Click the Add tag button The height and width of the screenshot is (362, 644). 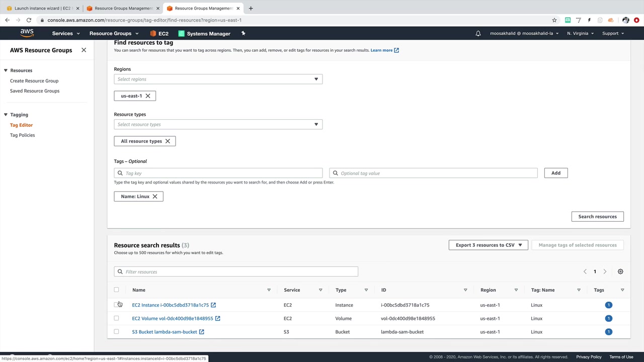click(555, 173)
